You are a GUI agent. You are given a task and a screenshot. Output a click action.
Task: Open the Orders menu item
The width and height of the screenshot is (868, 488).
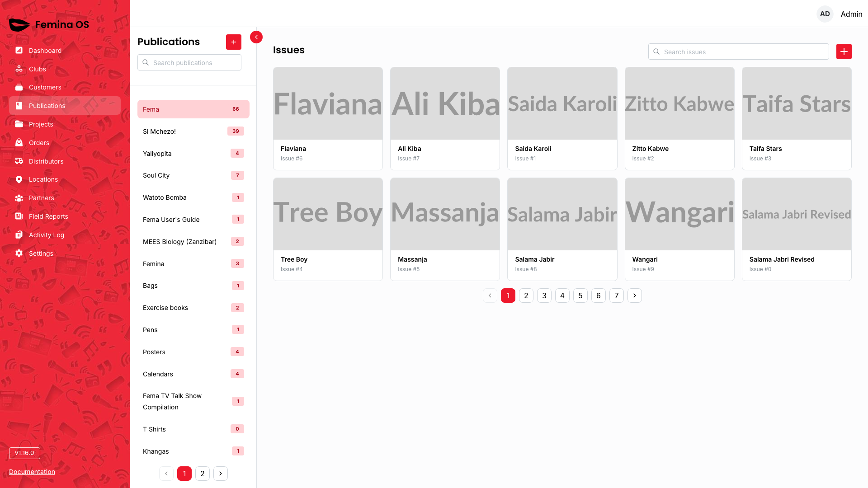tap(65, 143)
